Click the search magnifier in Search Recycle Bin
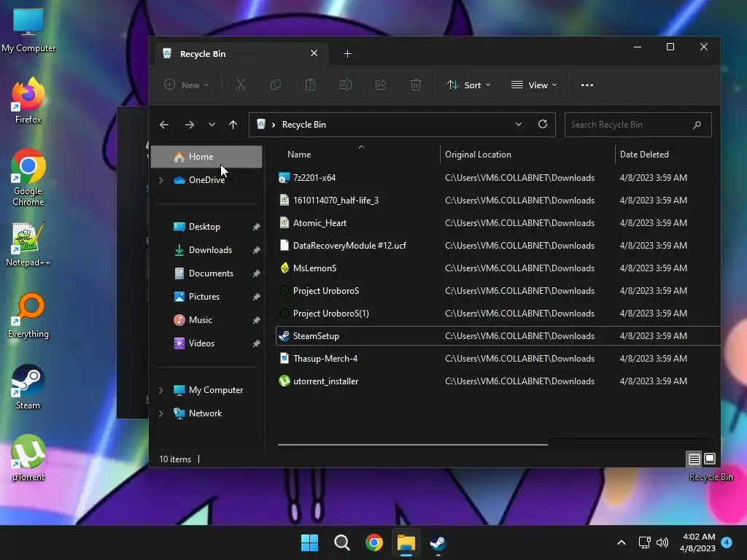Image resolution: width=747 pixels, height=560 pixels. [697, 125]
